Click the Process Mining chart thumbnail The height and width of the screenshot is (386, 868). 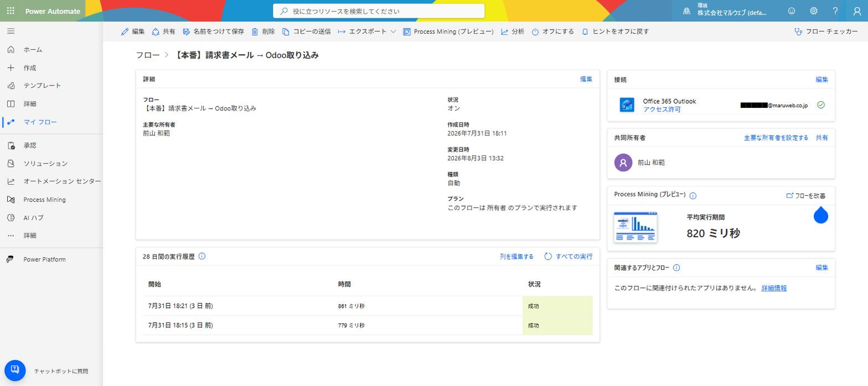pos(635,228)
